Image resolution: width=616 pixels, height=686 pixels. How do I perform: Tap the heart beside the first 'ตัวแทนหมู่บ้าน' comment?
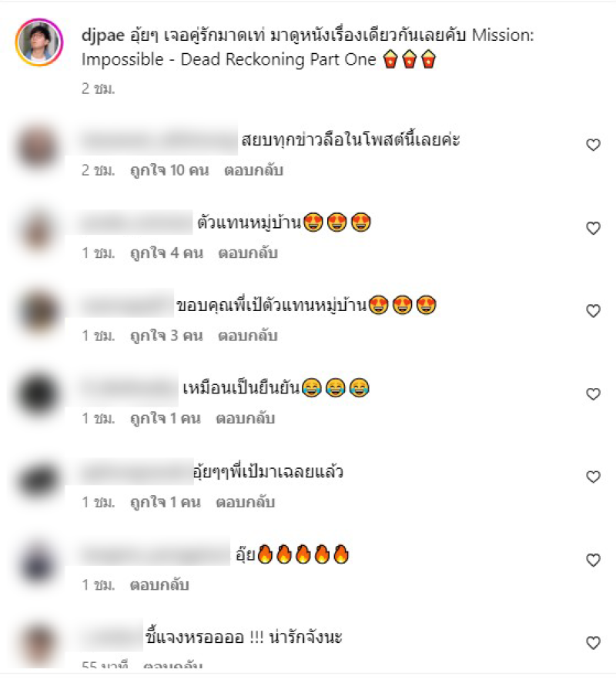[x=593, y=228]
